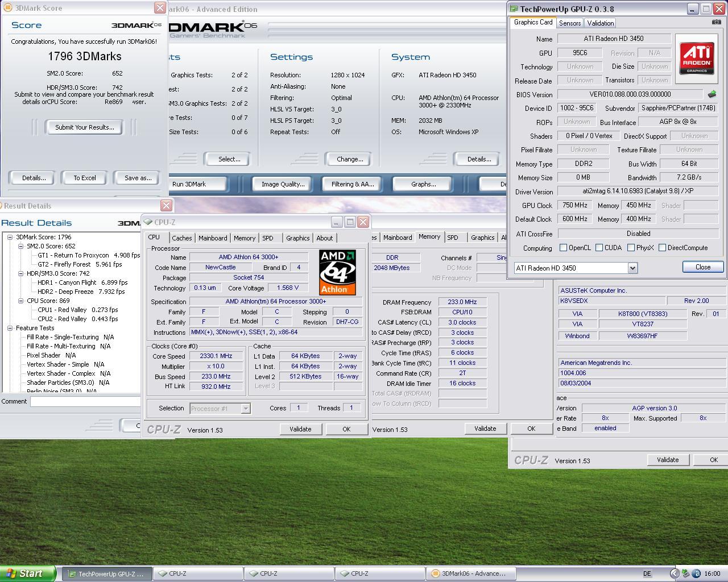Collapse the SM2.0 Score tree node
Screen dimensions: 728x582
point(20,246)
